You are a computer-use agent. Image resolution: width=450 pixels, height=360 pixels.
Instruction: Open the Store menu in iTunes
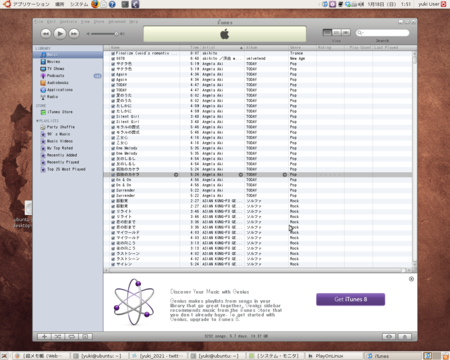pyautogui.click(x=99, y=22)
